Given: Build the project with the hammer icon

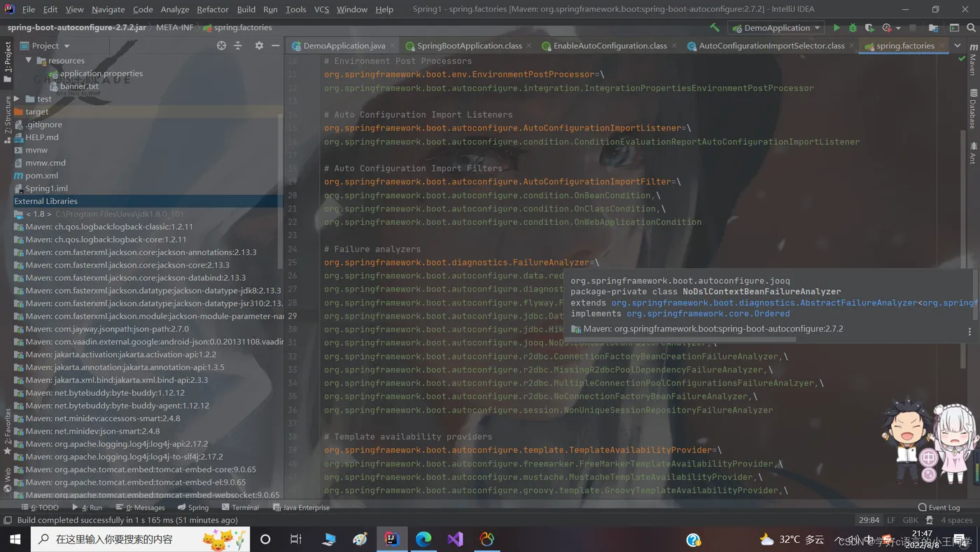Looking at the screenshot, I should pyautogui.click(x=715, y=27).
